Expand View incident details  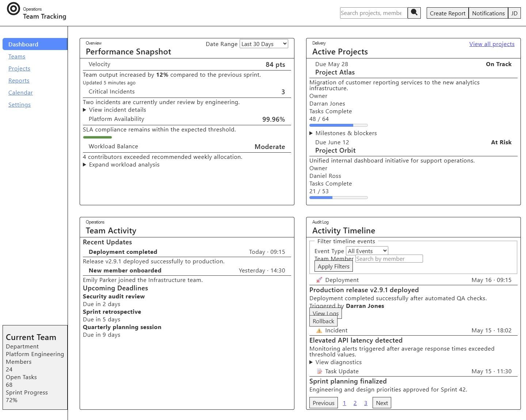point(114,110)
